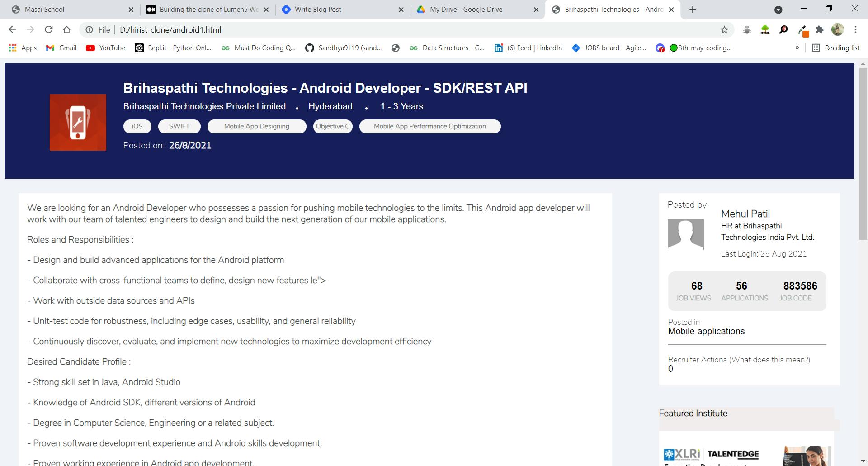The width and height of the screenshot is (868, 466).
Task: Click the Hyderabad location text
Action: coord(330,106)
